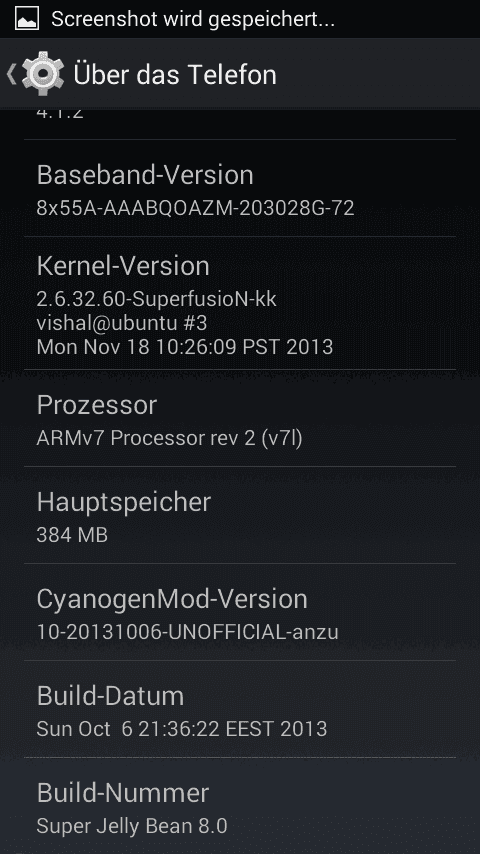This screenshot has width=480, height=854.
Task: Tap the '384 MB' memory value
Action: pyautogui.click(x=72, y=535)
